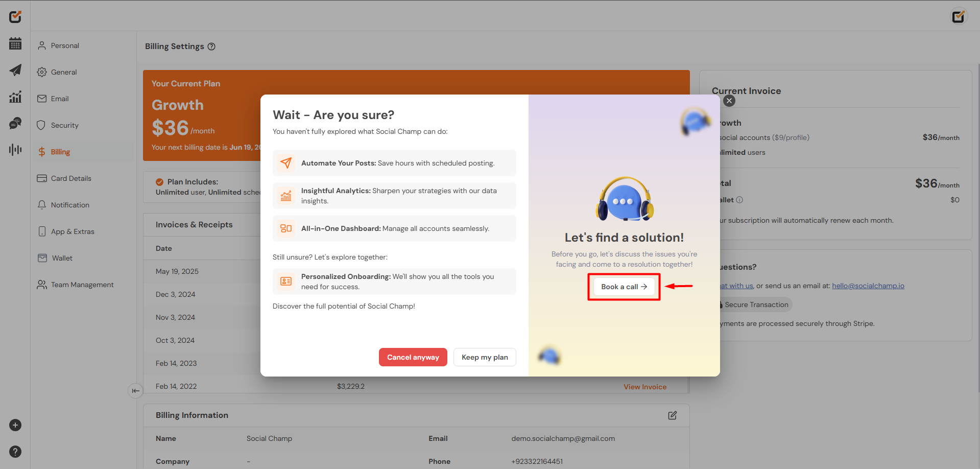Click the Wallet info icon
Viewport: 980px width, 469px height.
739,200
